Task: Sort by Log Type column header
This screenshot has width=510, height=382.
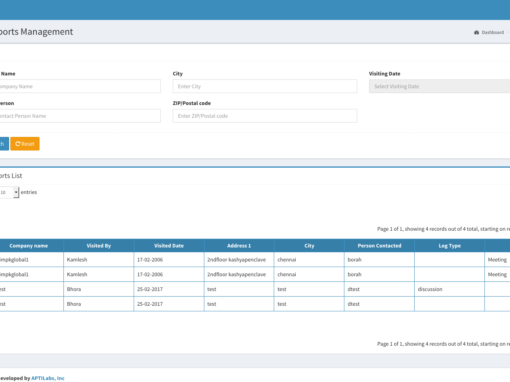Action: pos(449,246)
